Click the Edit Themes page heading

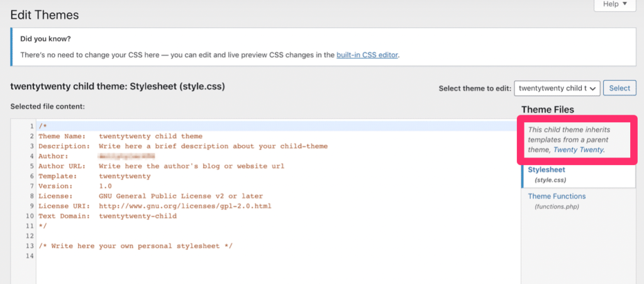[x=45, y=15]
